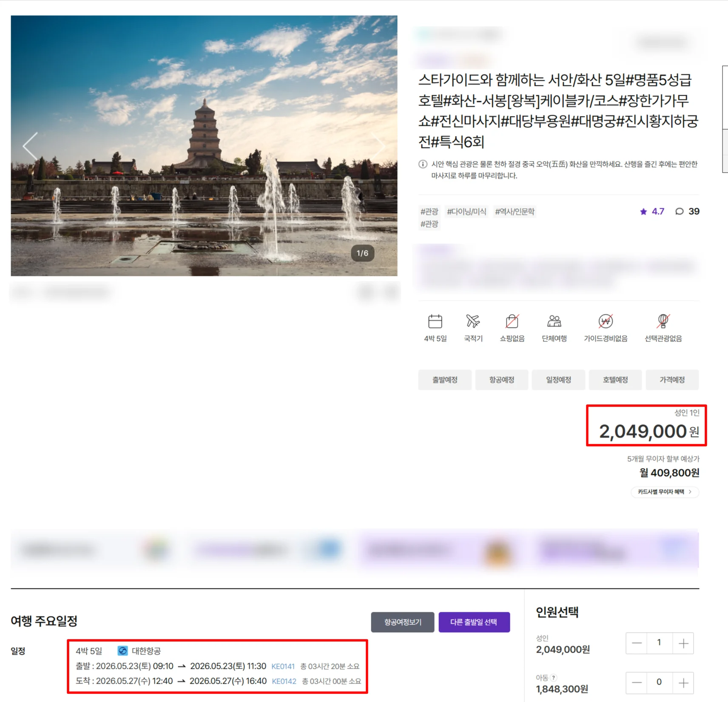Click the 단체여행 group icon
The image size is (728, 702).
554,321
